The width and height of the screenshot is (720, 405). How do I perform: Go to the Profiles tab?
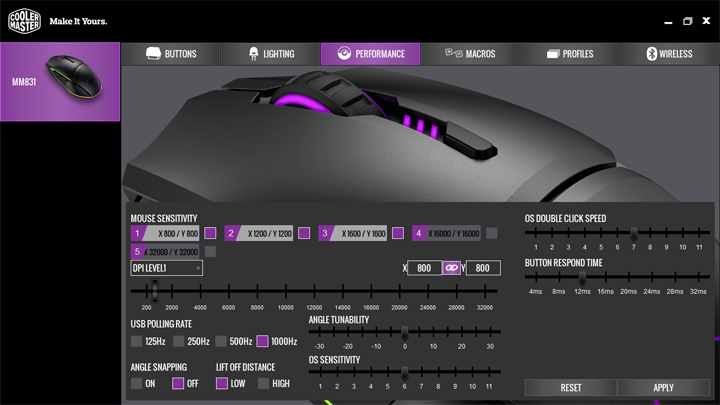click(569, 54)
